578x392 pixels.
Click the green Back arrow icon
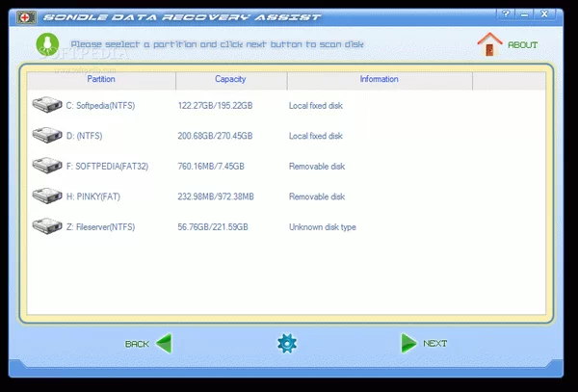point(164,343)
